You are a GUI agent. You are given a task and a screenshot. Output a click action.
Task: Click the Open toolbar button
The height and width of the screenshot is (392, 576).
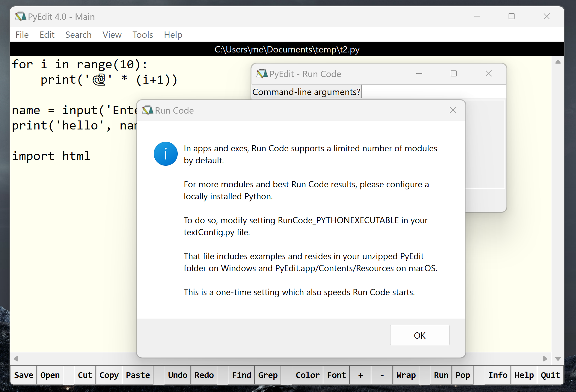(50, 375)
